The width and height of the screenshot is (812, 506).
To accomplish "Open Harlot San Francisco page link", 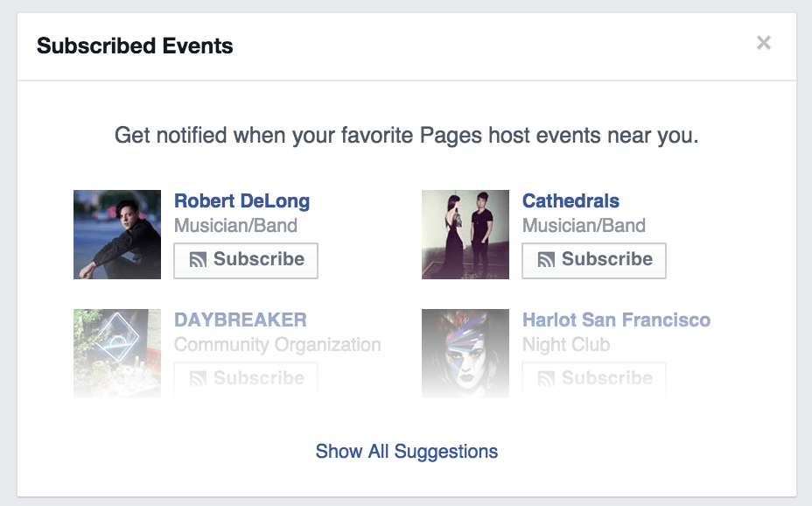I will 616,320.
